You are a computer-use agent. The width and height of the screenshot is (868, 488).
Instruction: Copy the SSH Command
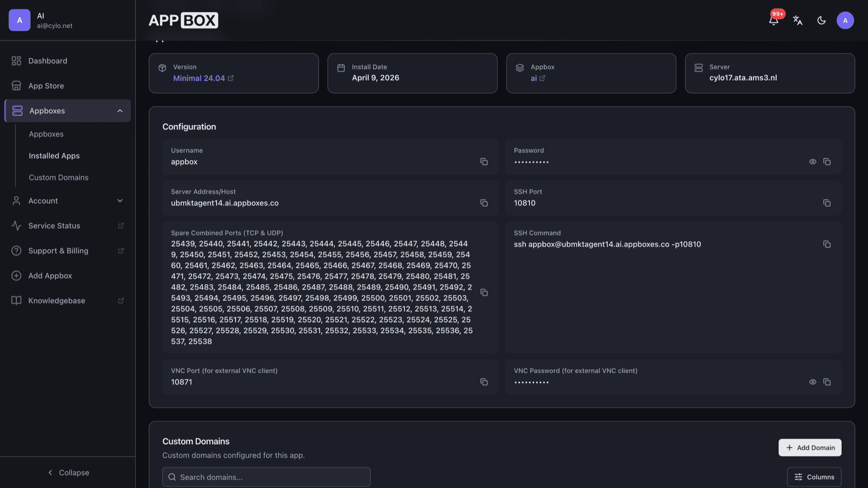coord(827,244)
